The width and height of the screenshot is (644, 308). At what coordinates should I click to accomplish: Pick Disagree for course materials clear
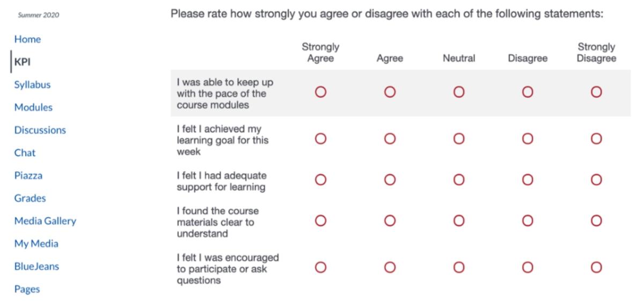[x=527, y=220]
